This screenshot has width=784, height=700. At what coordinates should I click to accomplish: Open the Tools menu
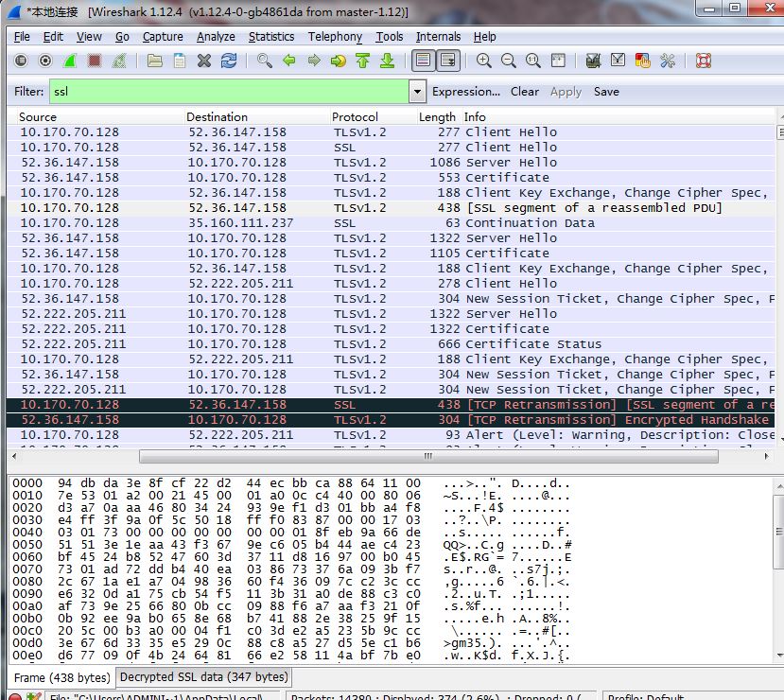pyautogui.click(x=390, y=37)
